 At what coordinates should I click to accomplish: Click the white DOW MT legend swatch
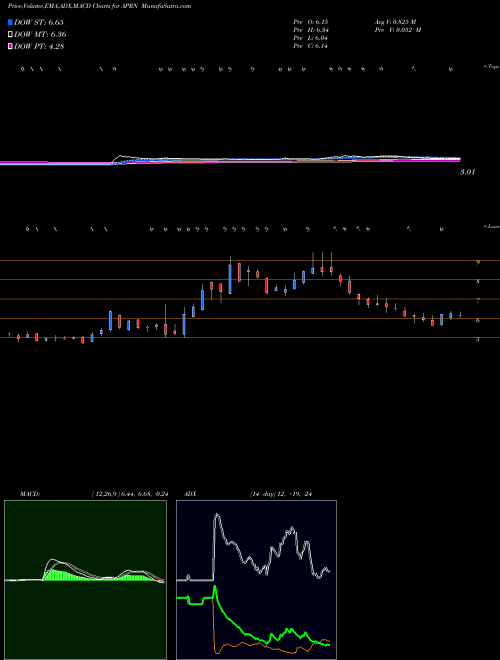point(10,34)
